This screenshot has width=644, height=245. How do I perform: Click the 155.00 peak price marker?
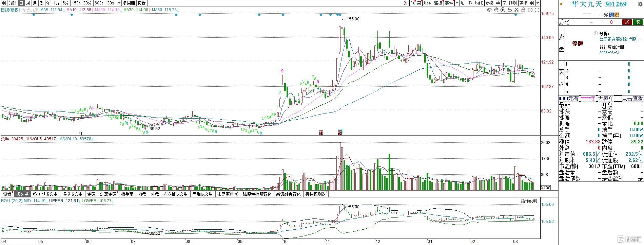click(x=353, y=19)
